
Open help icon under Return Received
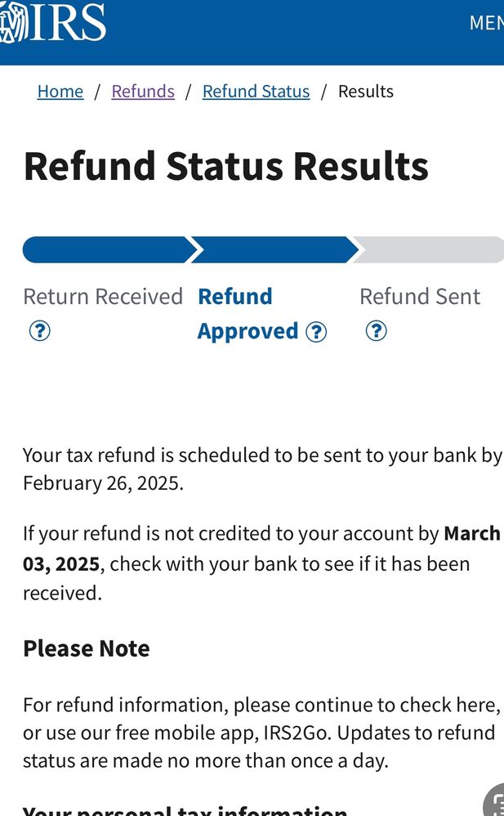[x=39, y=331]
